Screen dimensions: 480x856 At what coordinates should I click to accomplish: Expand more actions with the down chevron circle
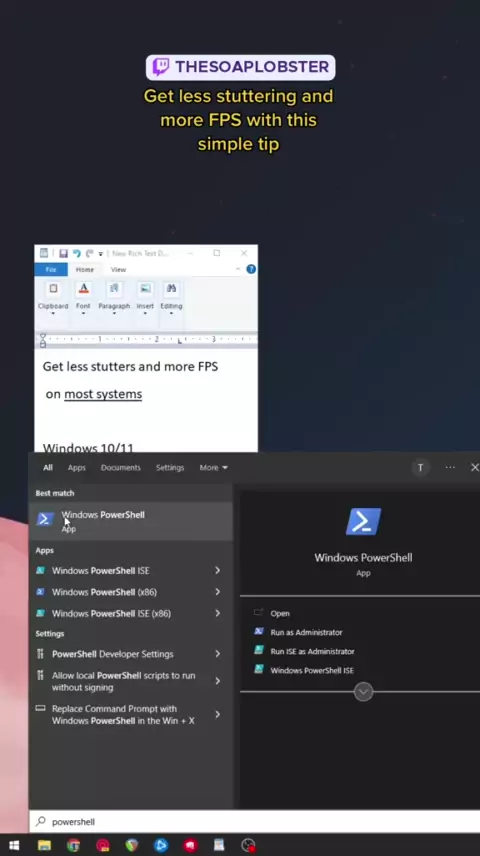pyautogui.click(x=363, y=692)
